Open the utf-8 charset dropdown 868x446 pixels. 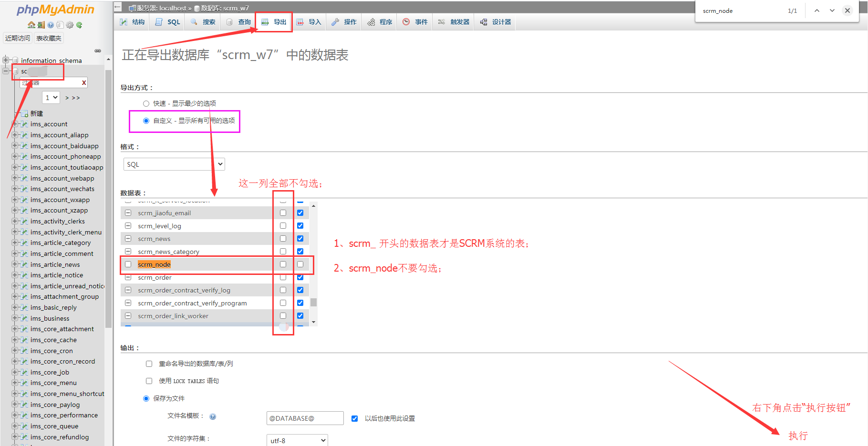click(297, 440)
